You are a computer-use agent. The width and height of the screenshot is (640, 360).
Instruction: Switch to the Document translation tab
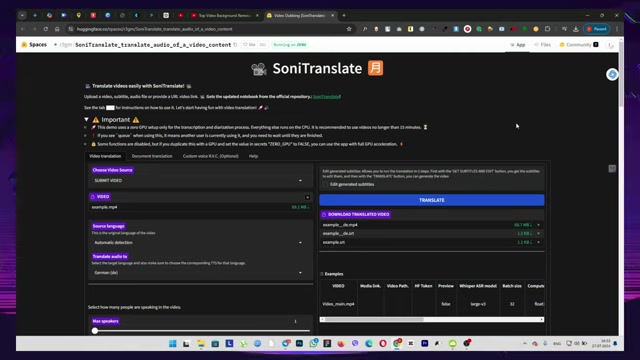click(x=152, y=156)
